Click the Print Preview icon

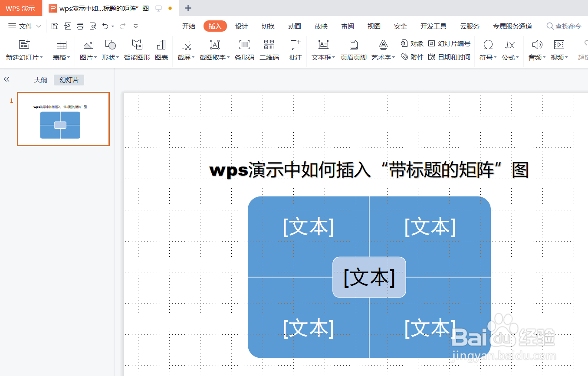pos(92,26)
